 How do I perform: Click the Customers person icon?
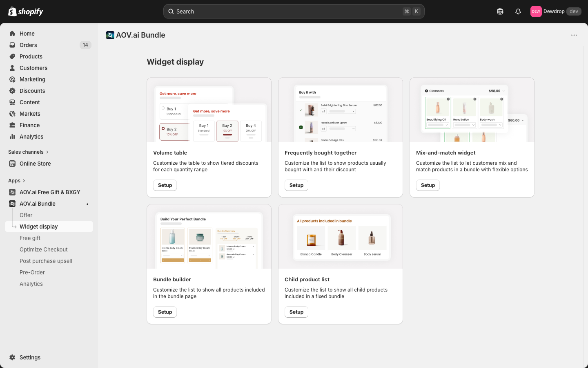click(x=12, y=68)
